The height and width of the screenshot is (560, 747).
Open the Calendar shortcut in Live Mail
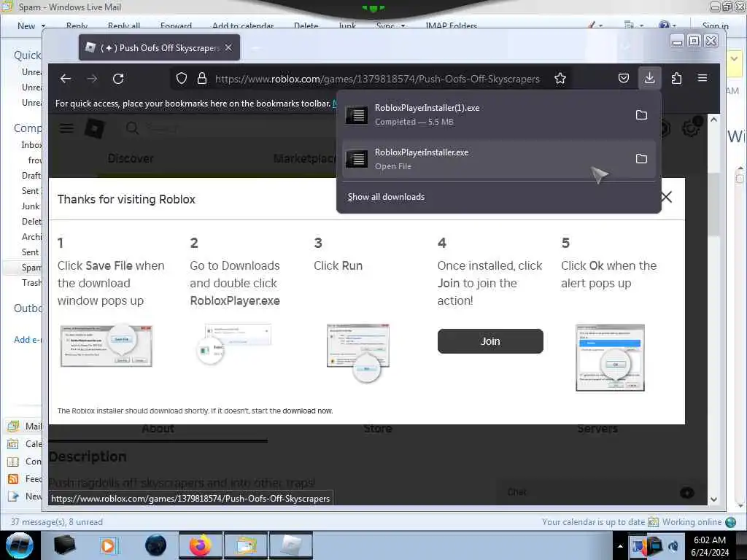[x=25, y=444]
